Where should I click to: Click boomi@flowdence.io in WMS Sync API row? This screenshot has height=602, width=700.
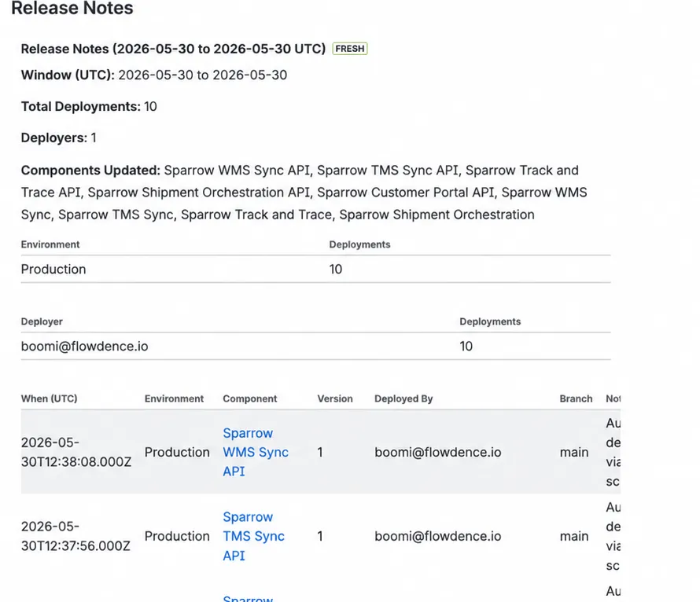pyautogui.click(x=437, y=452)
